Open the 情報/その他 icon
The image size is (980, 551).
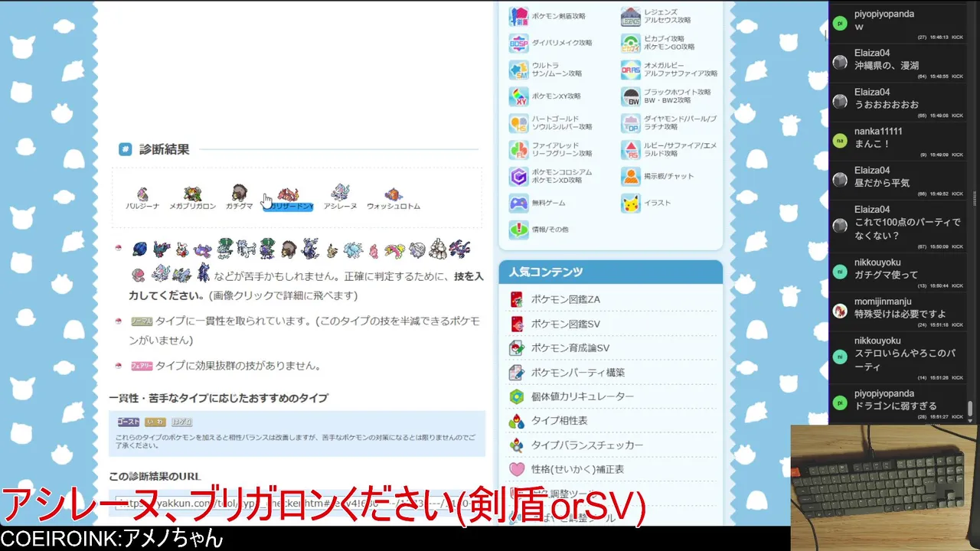[x=518, y=230]
